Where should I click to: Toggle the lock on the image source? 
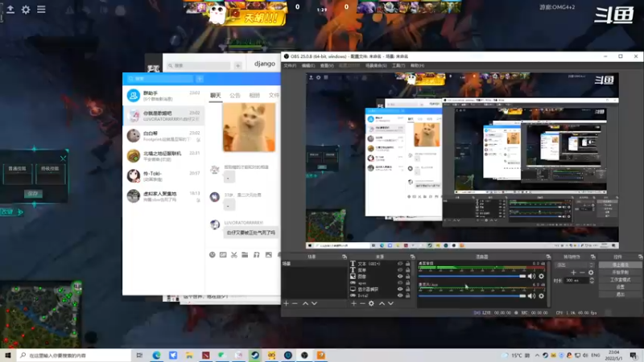[408, 276]
